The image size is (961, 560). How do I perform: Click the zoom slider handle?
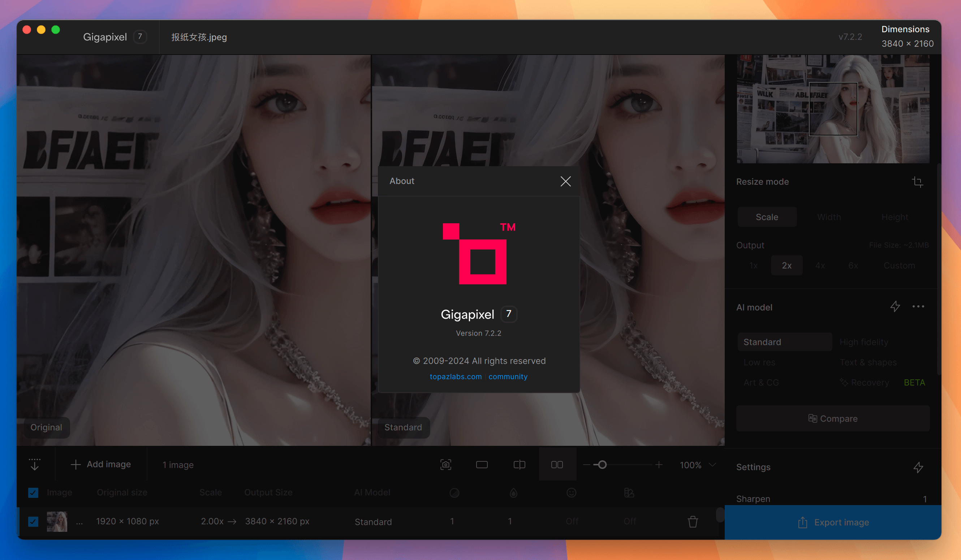pos(602,465)
